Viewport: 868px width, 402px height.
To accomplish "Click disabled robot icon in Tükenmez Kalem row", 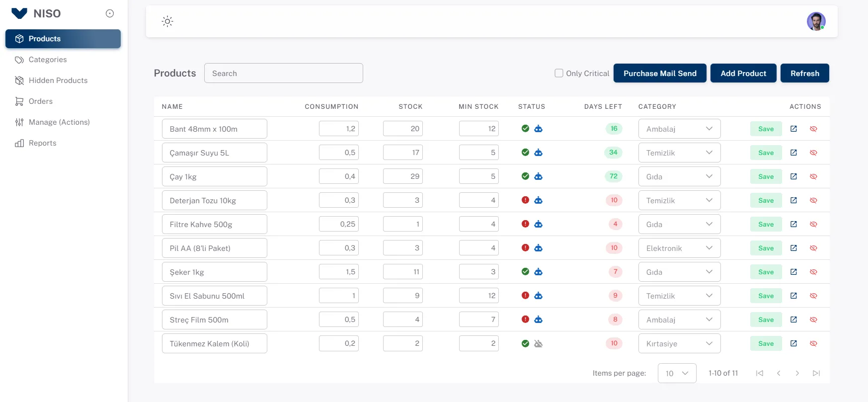I will pos(538,343).
